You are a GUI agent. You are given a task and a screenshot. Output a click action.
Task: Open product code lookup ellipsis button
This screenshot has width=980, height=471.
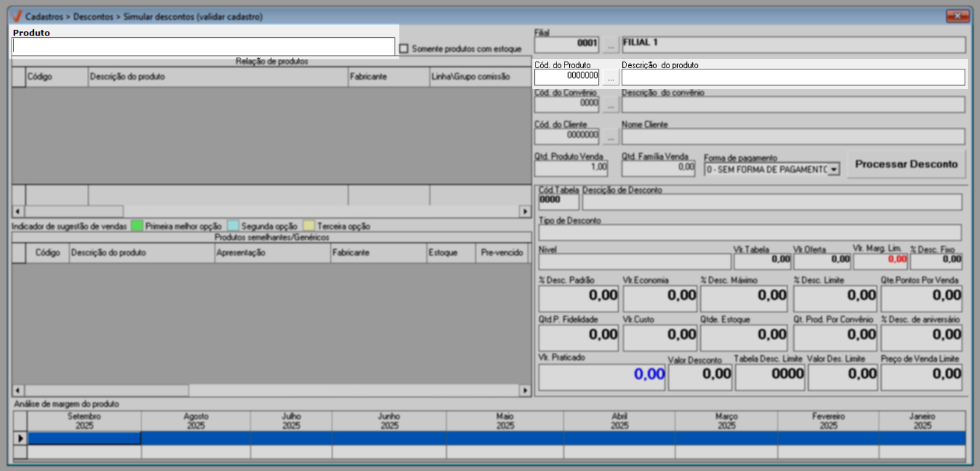pos(610,77)
